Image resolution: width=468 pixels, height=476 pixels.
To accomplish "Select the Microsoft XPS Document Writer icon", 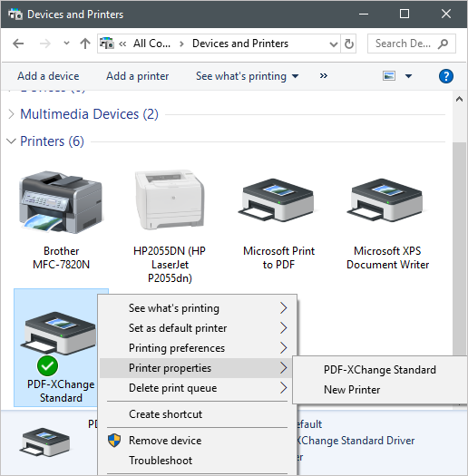I will 387,199.
